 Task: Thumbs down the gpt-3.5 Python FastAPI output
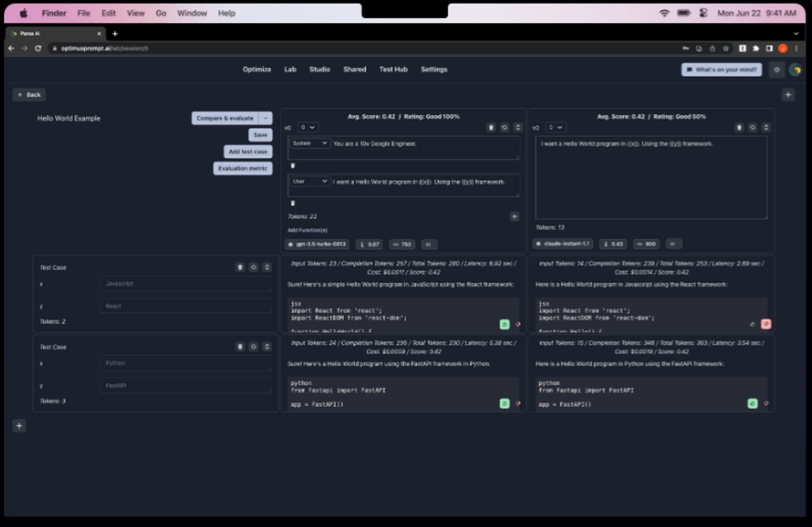(517, 404)
